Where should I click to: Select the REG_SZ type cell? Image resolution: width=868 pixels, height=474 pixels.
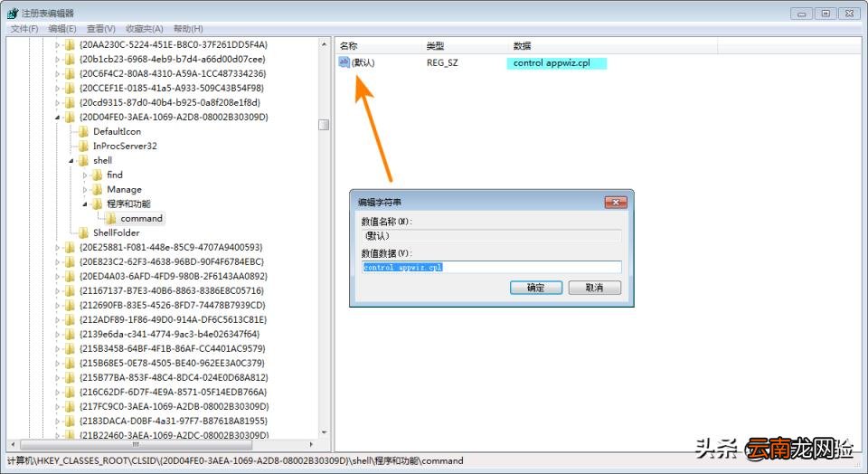coord(442,63)
